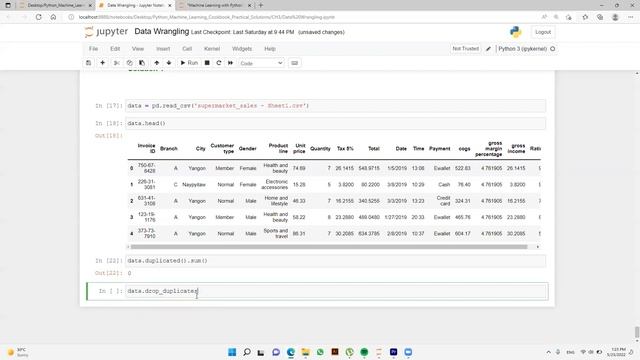This screenshot has height=360, width=640.
Task: Rename notebook by clicking Data Wrangling title
Action: (x=162, y=31)
